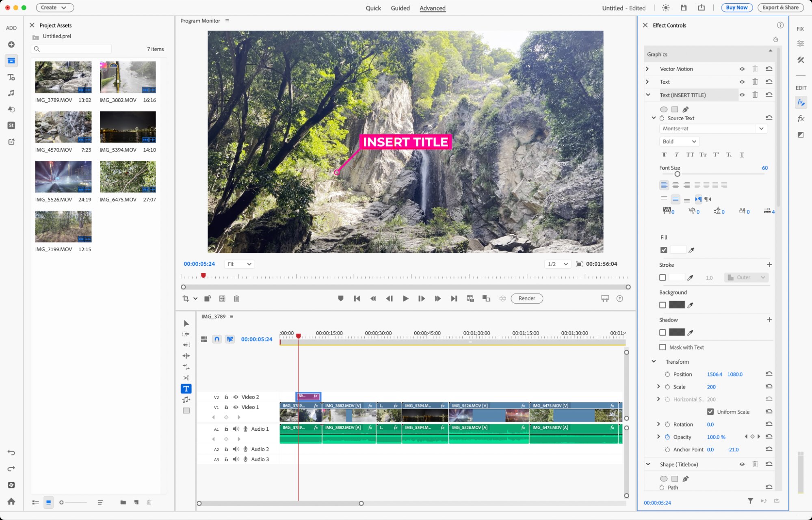Image resolution: width=812 pixels, height=520 pixels.
Task: Open the Fit zoom level dropdown
Action: pyautogui.click(x=239, y=264)
